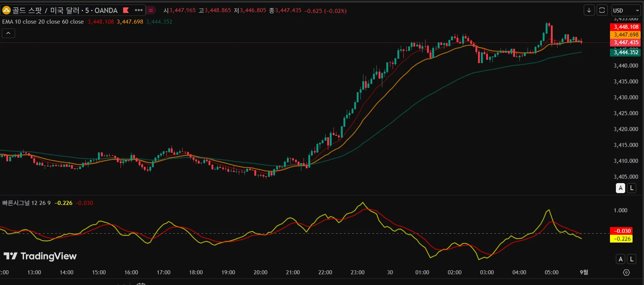644x285 pixels.
Task: Click the 3,425.000 price scale level
Action: tap(626, 113)
